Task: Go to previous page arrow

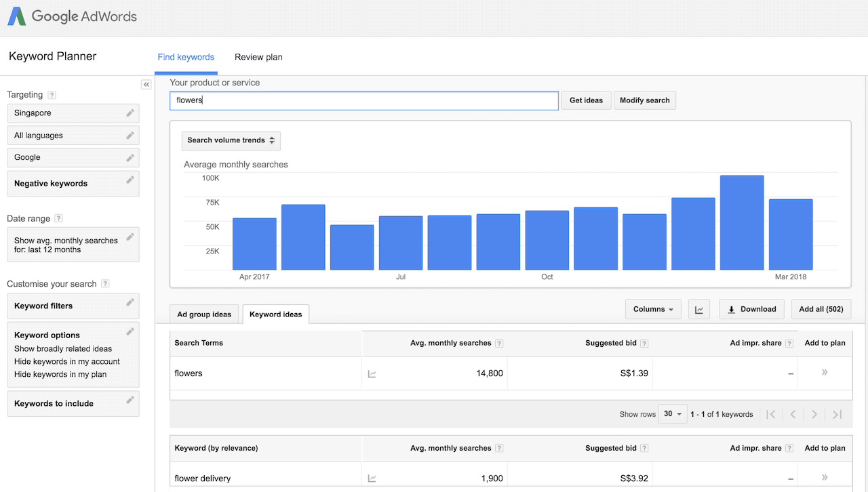Action: point(793,414)
